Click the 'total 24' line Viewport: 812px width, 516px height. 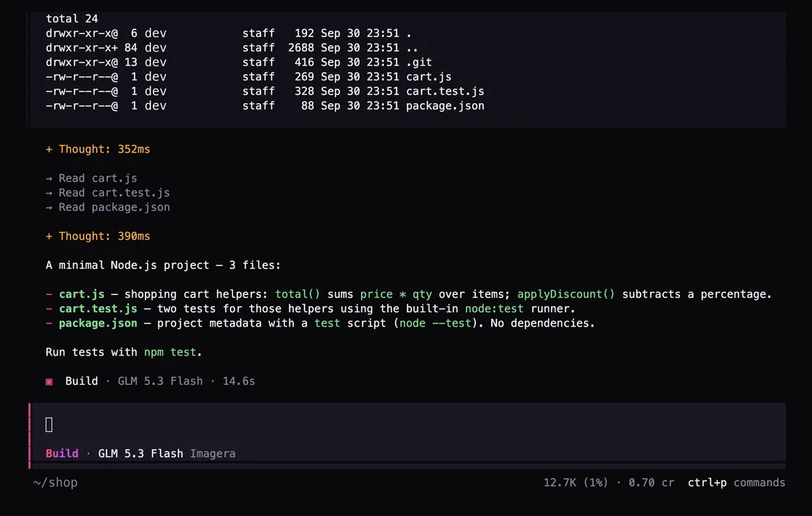(72, 19)
